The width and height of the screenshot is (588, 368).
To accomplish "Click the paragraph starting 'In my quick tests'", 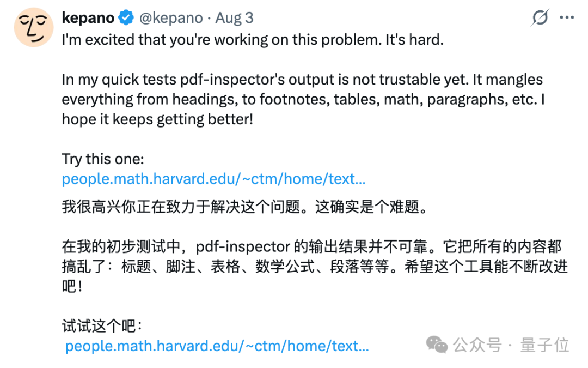I will [303, 100].
